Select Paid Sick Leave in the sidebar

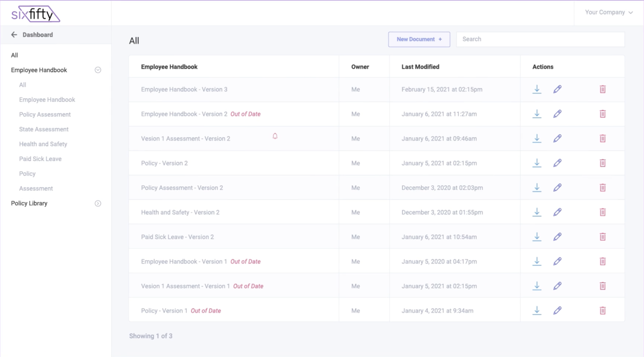click(40, 158)
